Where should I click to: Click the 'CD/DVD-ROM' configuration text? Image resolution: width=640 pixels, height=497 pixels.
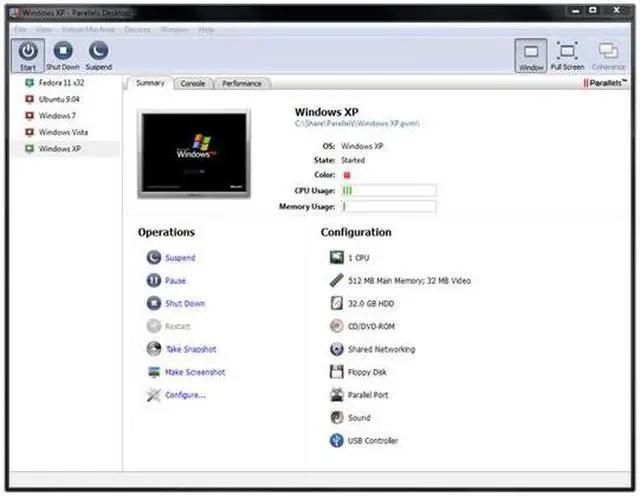click(371, 326)
